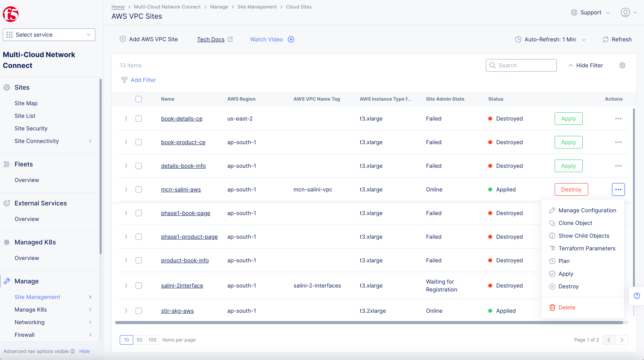
Task: Click the Add AWS VPC Site plus icon
Action: pyautogui.click(x=123, y=39)
